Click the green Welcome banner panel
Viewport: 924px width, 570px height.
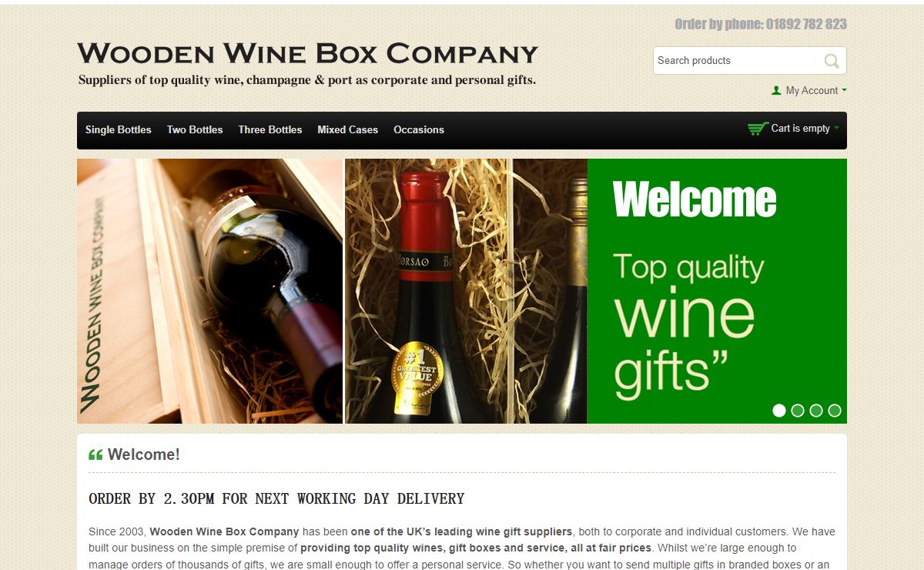coord(717,291)
